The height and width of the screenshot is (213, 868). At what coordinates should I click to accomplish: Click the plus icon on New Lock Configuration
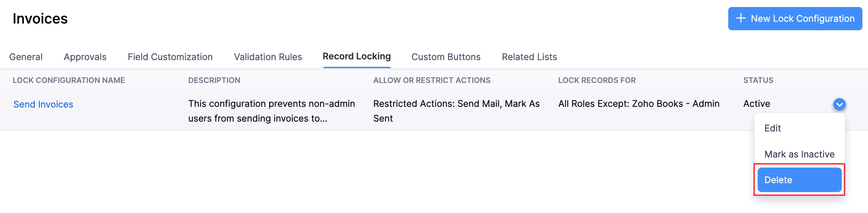[741, 19]
